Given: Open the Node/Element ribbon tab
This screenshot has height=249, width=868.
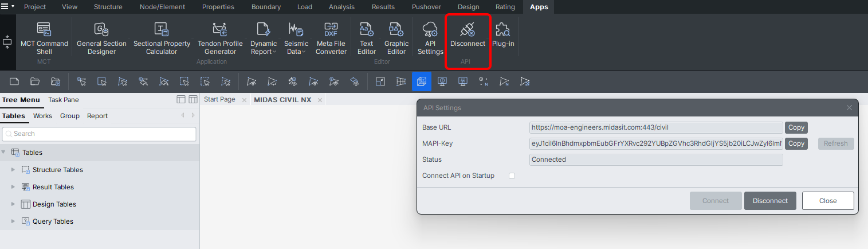Looking at the screenshot, I should pos(162,7).
